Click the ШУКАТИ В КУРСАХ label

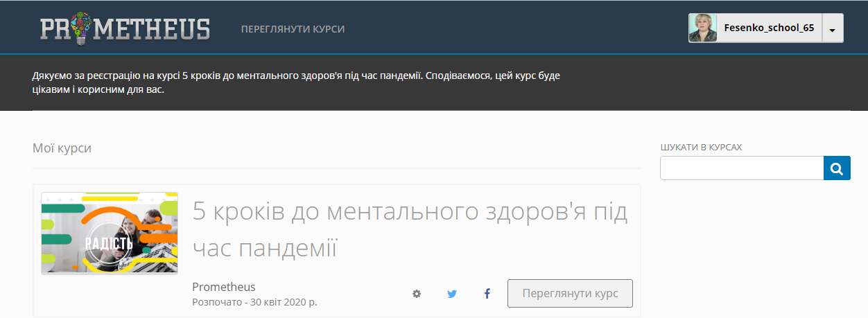[x=701, y=148]
